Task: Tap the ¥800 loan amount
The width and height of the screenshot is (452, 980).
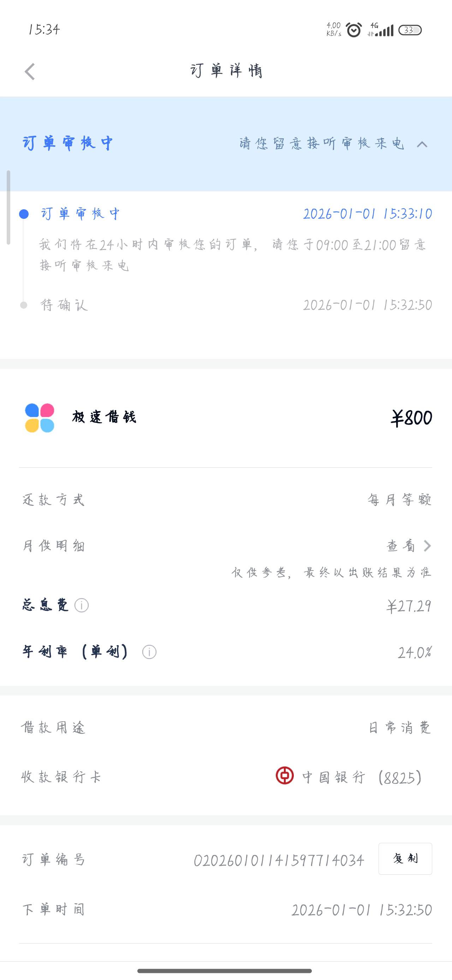Action: (x=411, y=418)
